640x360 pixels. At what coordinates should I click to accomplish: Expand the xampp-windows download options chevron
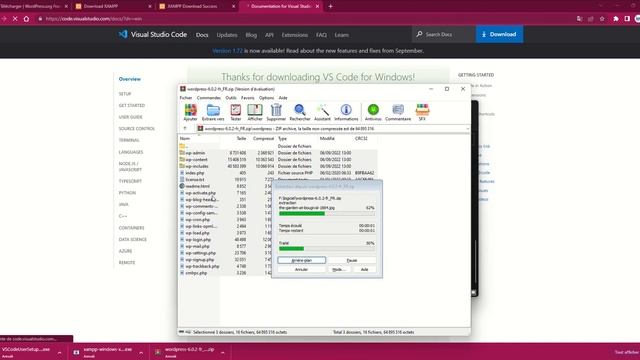(x=141, y=352)
